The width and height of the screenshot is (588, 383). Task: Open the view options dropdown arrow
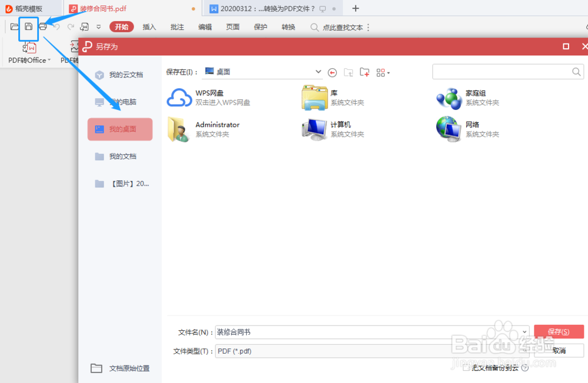tap(389, 72)
